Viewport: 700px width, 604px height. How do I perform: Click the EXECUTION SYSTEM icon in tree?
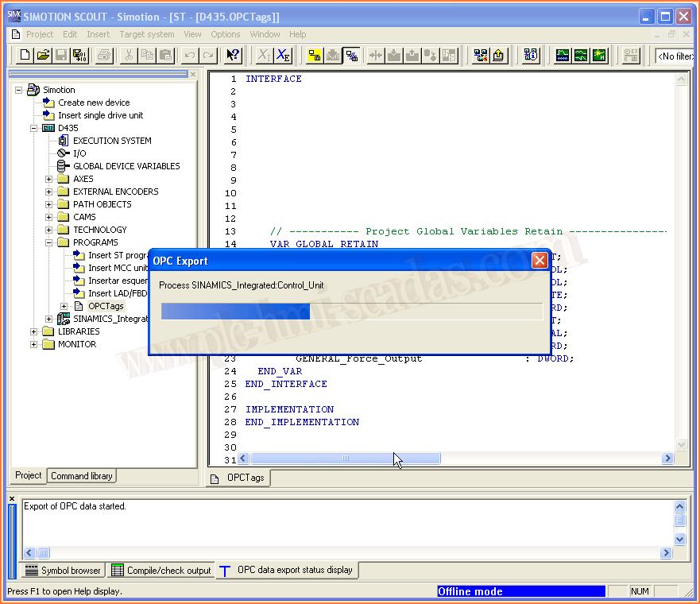coord(64,141)
